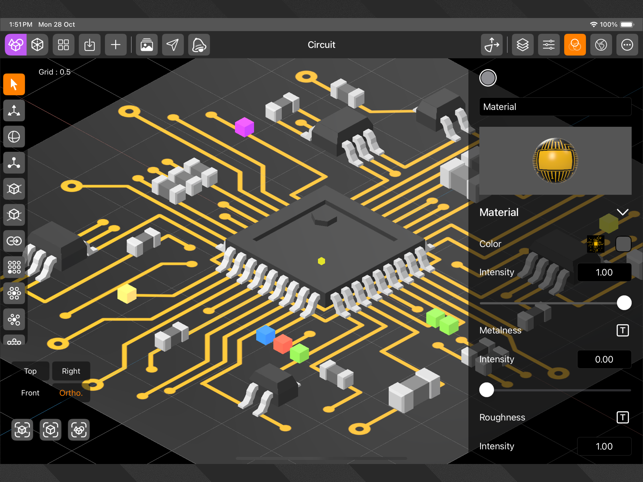The image size is (643, 482).
Task: Open the sliders settings icon
Action: point(549,45)
